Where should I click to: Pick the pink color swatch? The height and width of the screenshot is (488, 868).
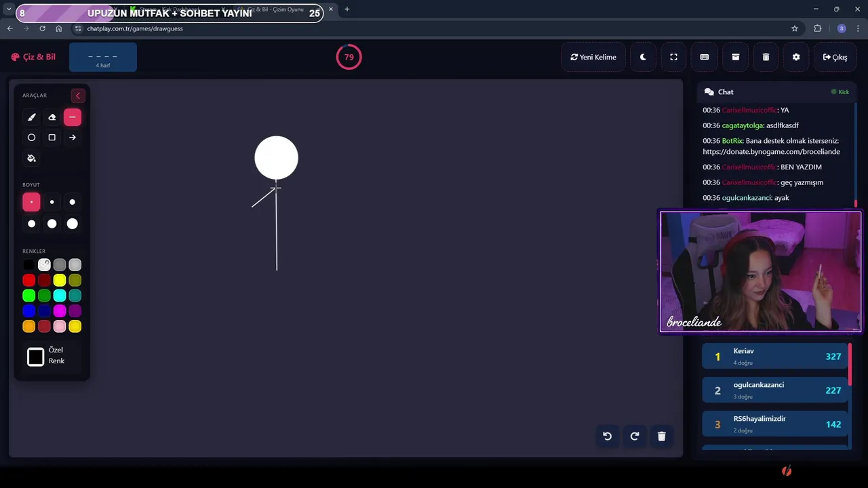(60, 327)
